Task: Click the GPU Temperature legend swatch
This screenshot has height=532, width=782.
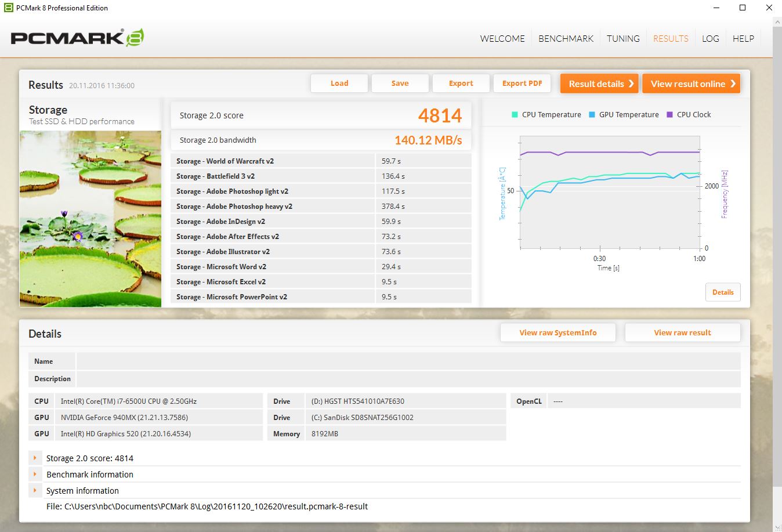Action: point(592,115)
